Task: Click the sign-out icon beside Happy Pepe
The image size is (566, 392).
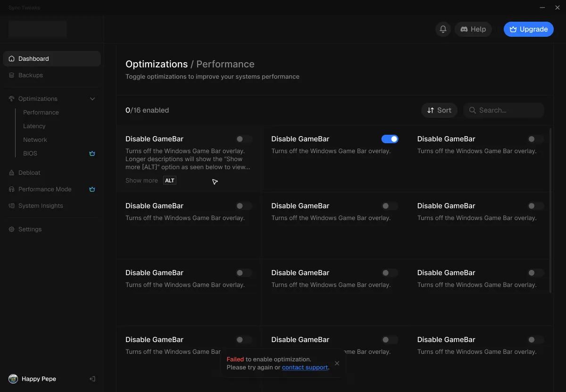Action: tap(92, 379)
